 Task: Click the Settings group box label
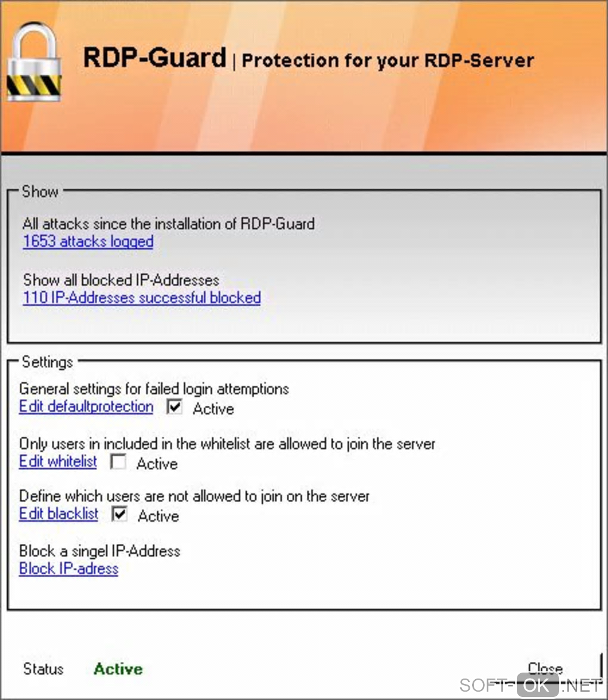pos(47,362)
